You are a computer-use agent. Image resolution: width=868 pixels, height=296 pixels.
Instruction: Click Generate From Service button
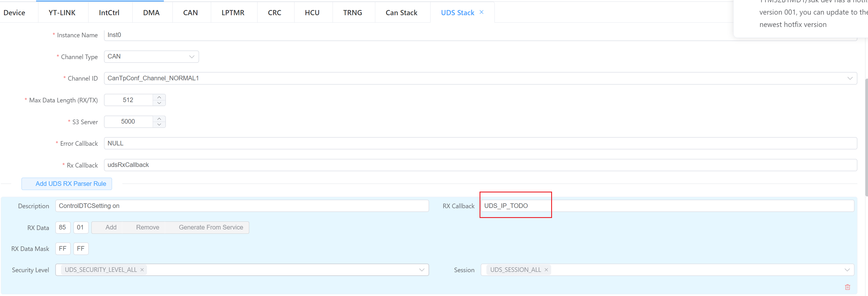tap(211, 227)
